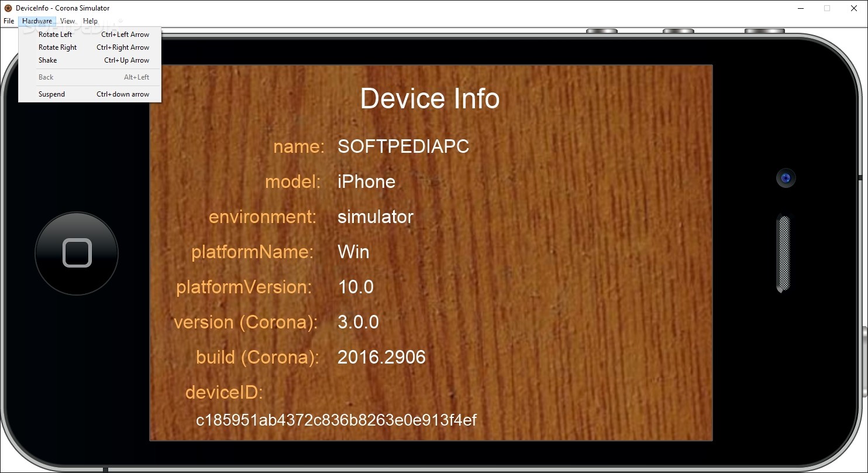Click the deviceID hash string
The width and height of the screenshot is (868, 473).
point(336,420)
